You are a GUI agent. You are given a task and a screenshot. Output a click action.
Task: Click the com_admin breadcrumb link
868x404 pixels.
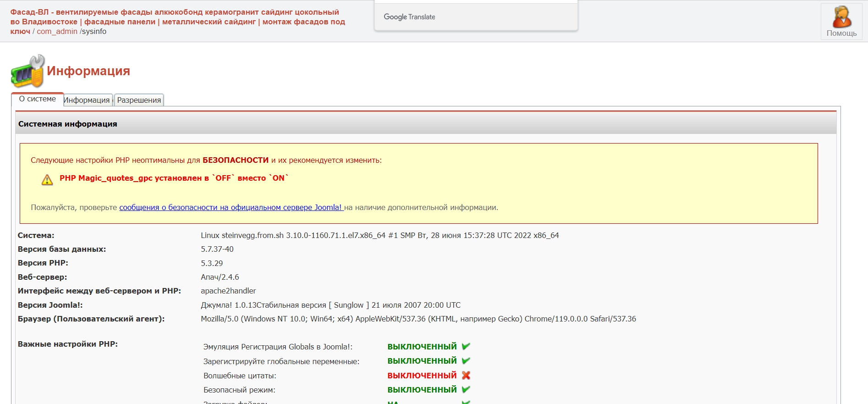point(57,31)
